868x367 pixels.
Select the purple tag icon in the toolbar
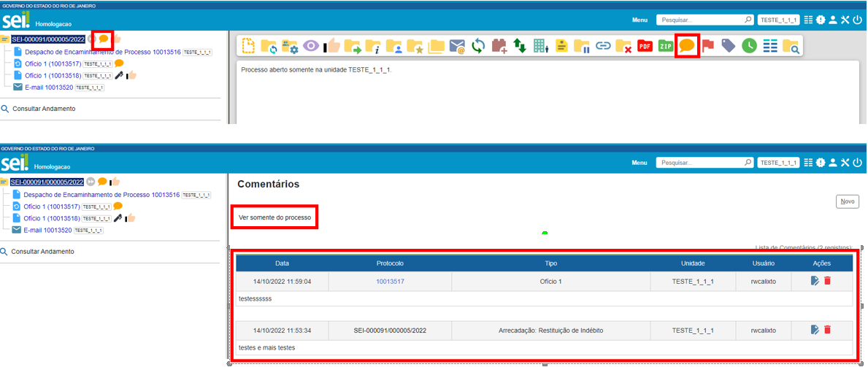coord(728,46)
